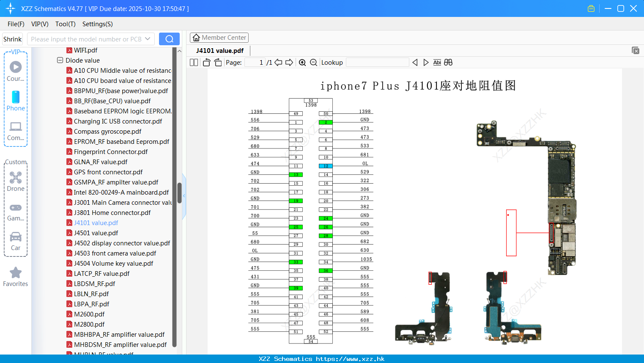Select the Phone category icon
Screen dimensions: 644x363
pos(16,97)
